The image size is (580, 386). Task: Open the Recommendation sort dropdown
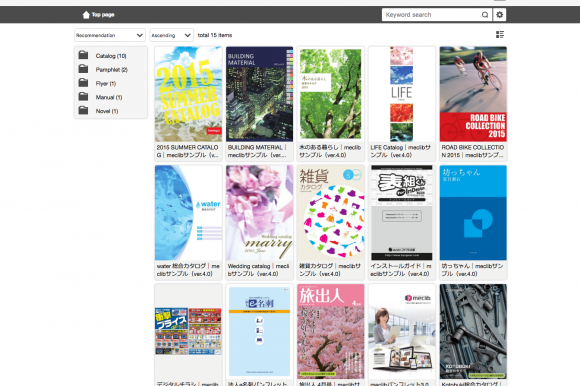click(110, 35)
